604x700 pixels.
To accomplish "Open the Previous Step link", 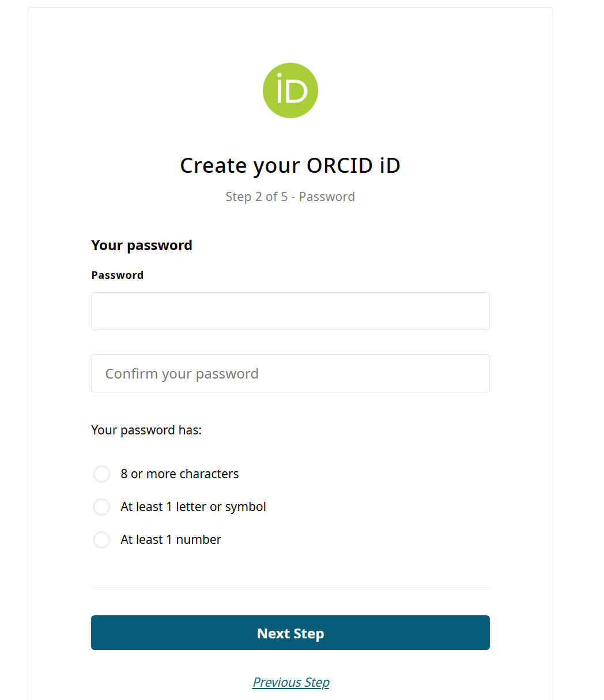I will tap(290, 682).
